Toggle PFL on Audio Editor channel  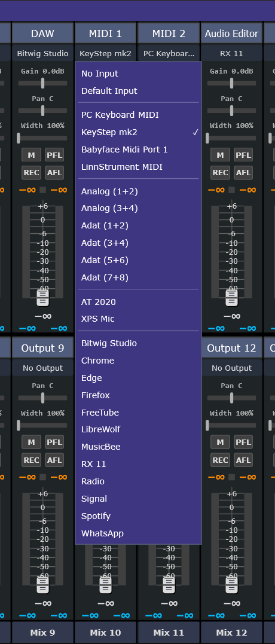(x=243, y=155)
